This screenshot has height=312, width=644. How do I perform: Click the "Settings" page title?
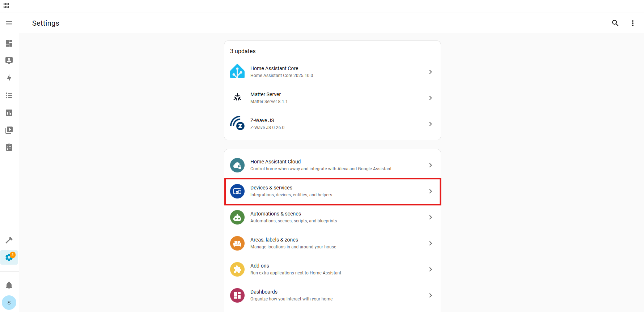click(x=46, y=23)
